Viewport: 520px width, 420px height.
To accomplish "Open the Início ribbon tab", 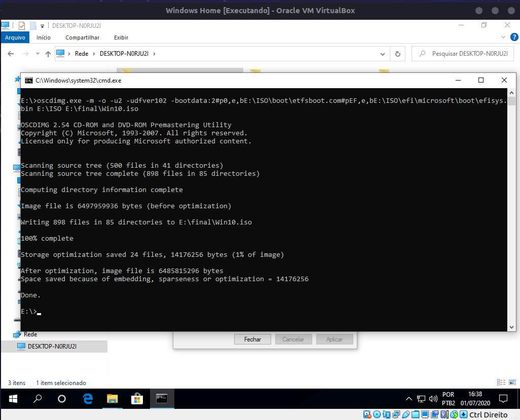I will coord(44,37).
